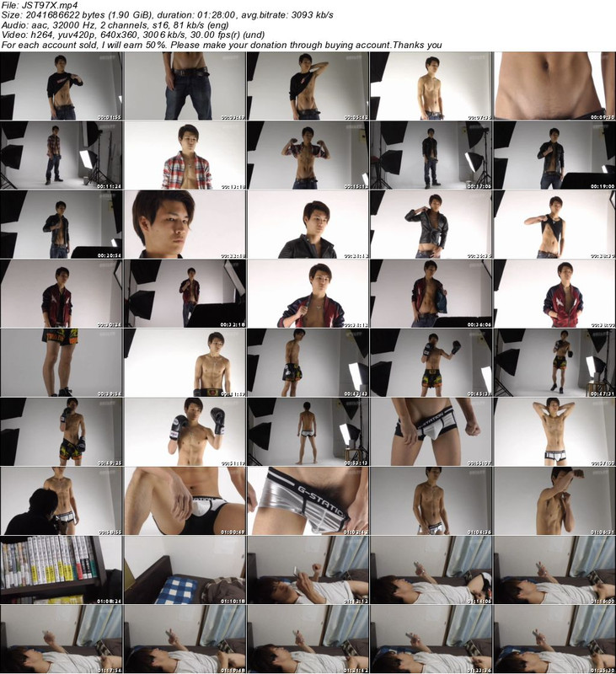This screenshot has width=616, height=674.
Task: Select the championship belt pose thumbnail
Action: [x=185, y=362]
